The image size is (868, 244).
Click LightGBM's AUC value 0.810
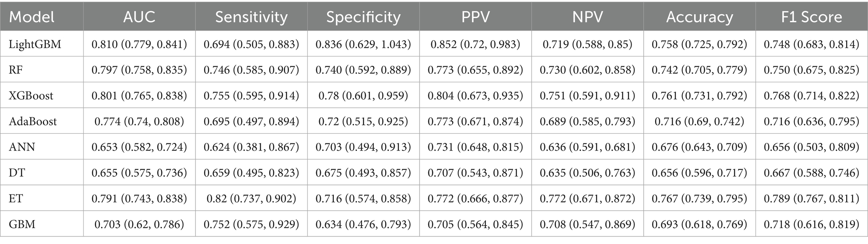click(x=139, y=44)
